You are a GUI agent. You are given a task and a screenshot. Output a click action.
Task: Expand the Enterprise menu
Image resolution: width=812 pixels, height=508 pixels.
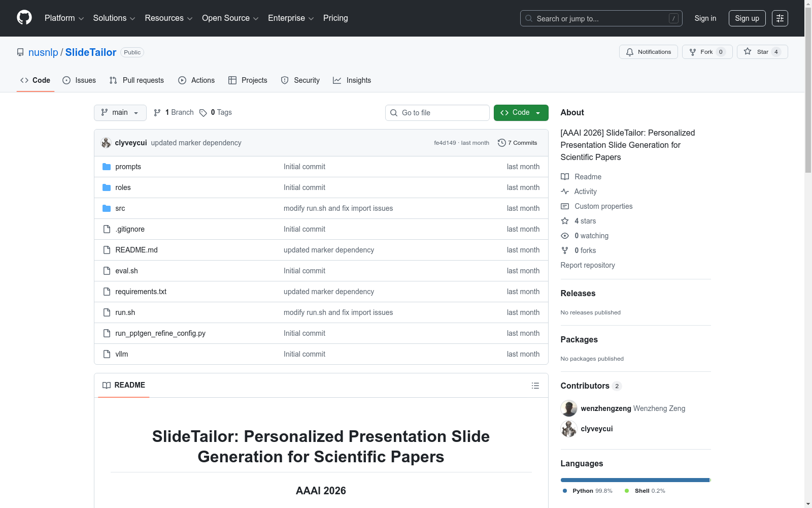tap(291, 18)
